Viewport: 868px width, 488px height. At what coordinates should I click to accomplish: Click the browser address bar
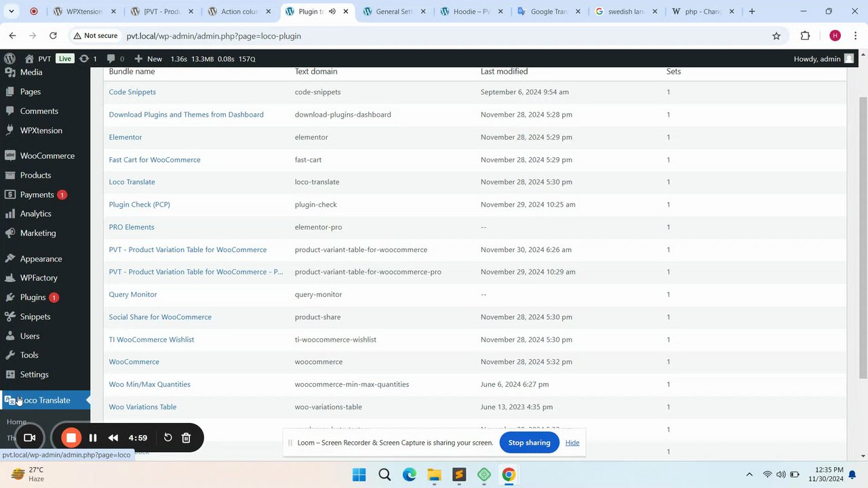[434, 36]
